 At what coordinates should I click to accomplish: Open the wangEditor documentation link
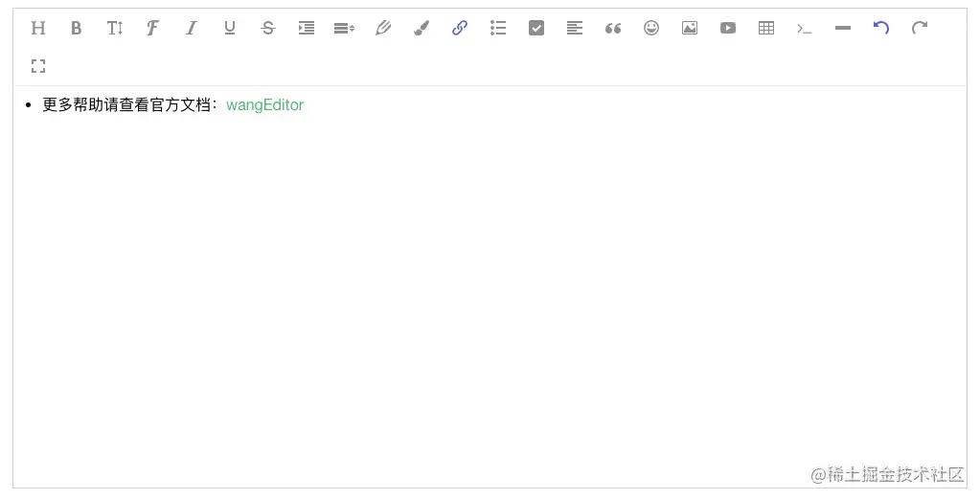point(265,105)
